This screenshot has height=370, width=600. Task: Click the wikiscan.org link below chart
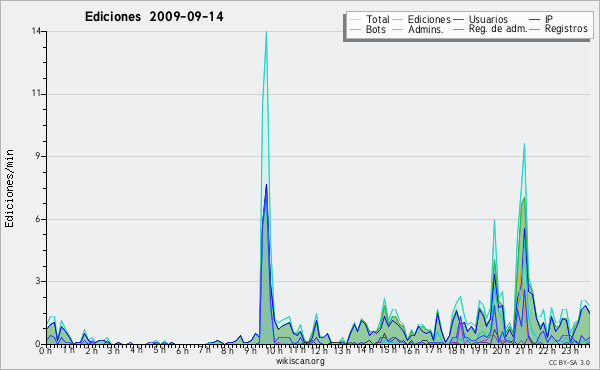coord(300,361)
